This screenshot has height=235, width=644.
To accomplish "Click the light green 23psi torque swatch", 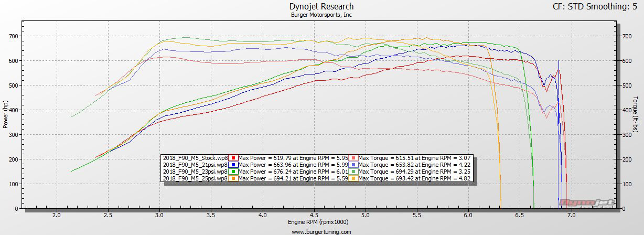I will coord(353,172).
